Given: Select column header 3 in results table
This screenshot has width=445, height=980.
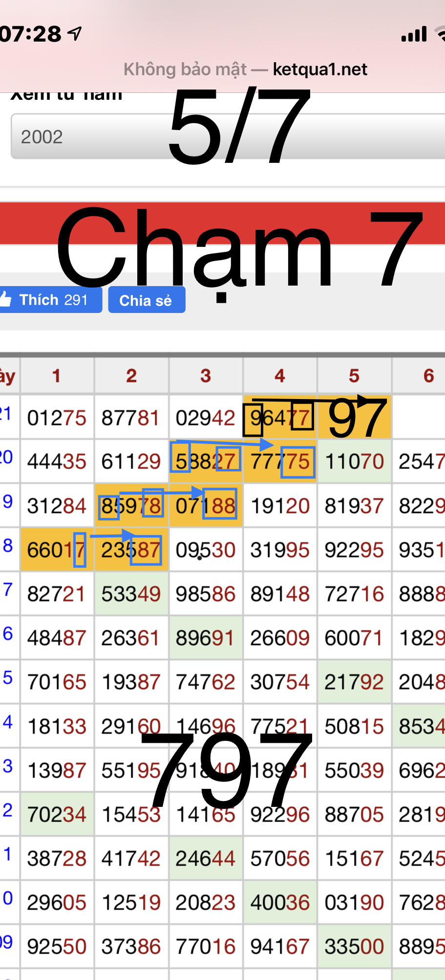Looking at the screenshot, I should pos(206,376).
